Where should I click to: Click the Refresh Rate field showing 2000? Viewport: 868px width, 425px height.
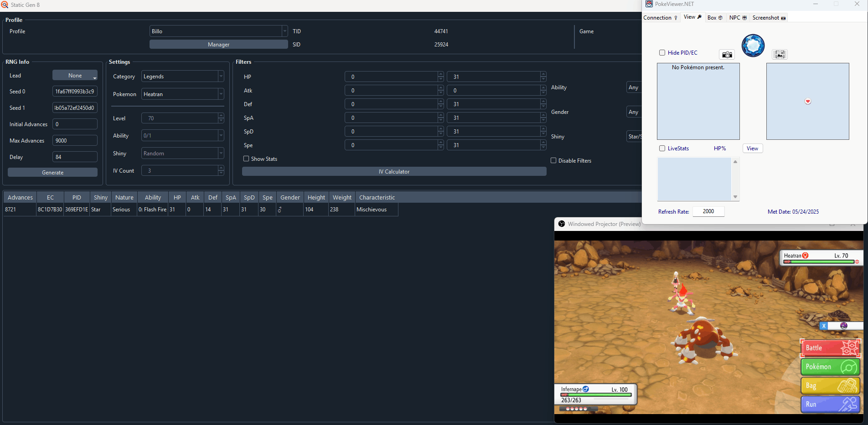(708, 211)
